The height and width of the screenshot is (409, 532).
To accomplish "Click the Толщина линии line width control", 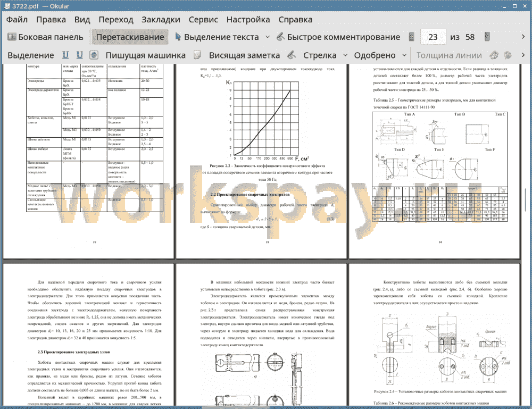I will click(449, 55).
